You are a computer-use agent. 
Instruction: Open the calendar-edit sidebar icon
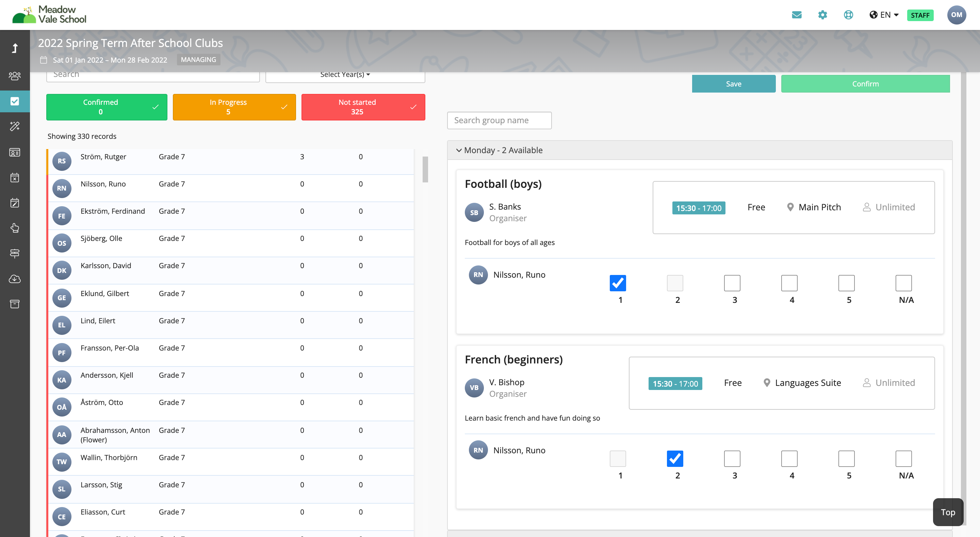click(15, 203)
